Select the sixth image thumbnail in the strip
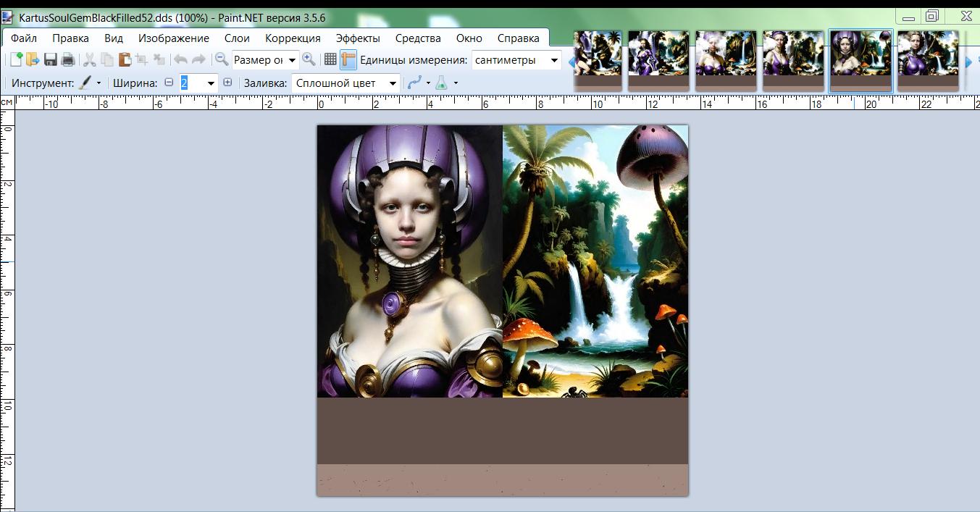 928,61
